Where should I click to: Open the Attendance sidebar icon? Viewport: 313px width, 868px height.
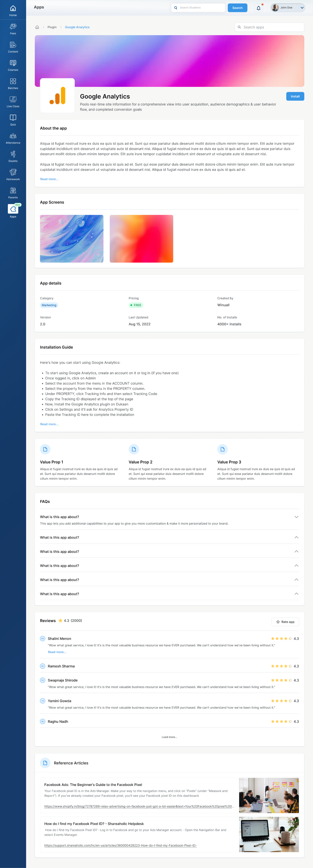[13, 136]
